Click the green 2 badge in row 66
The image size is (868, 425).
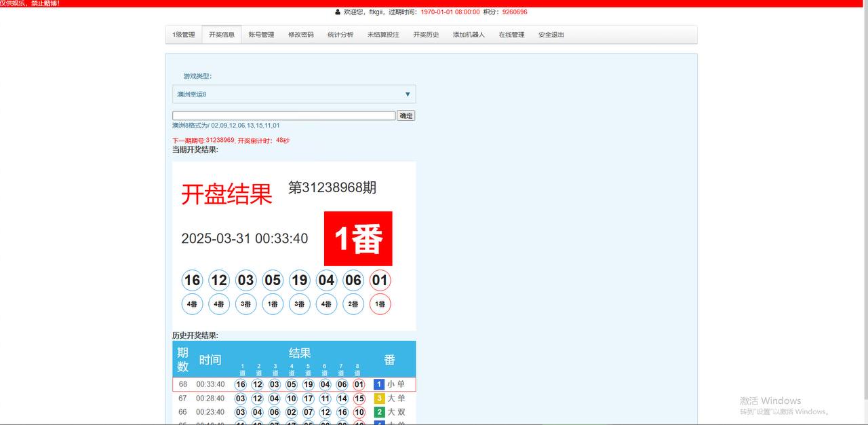click(x=379, y=412)
